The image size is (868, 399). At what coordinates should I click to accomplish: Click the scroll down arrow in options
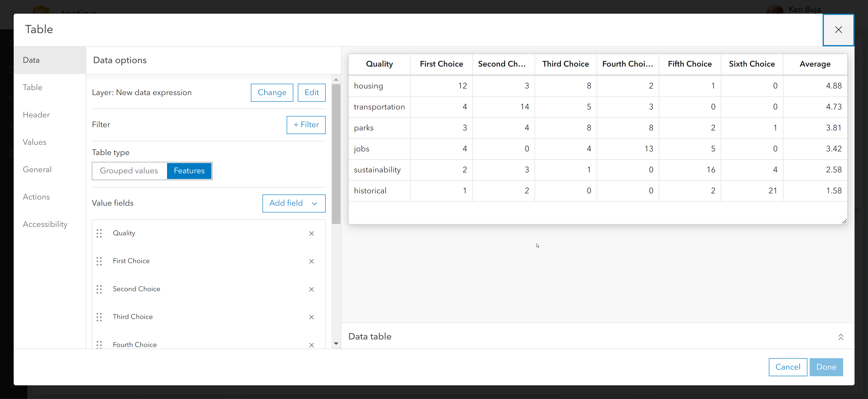[x=336, y=343]
